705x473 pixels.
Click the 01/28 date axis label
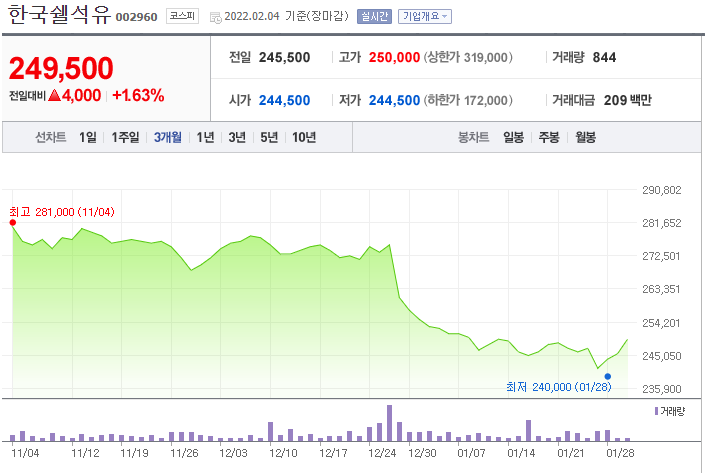[620, 453]
